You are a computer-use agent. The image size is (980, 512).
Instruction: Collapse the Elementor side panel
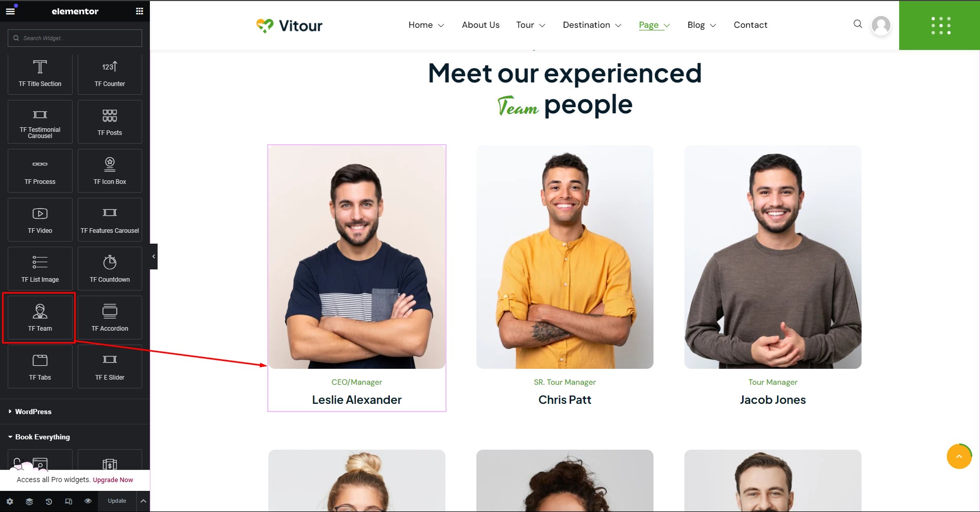(x=153, y=257)
